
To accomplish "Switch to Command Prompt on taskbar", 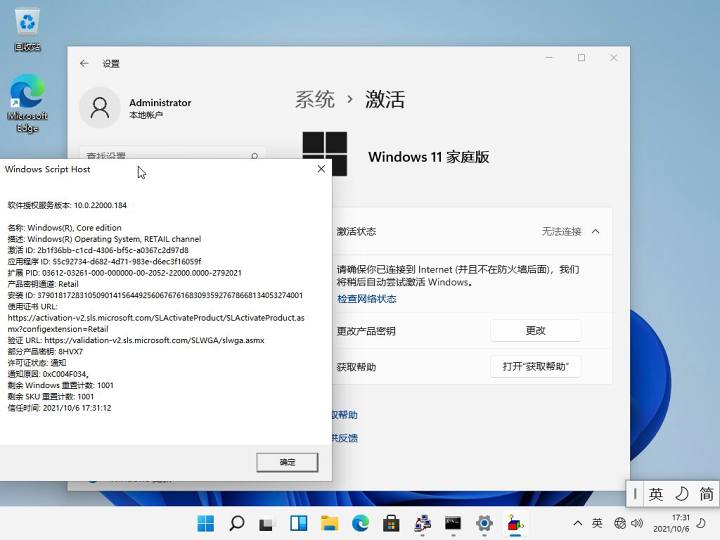I will point(453,523).
